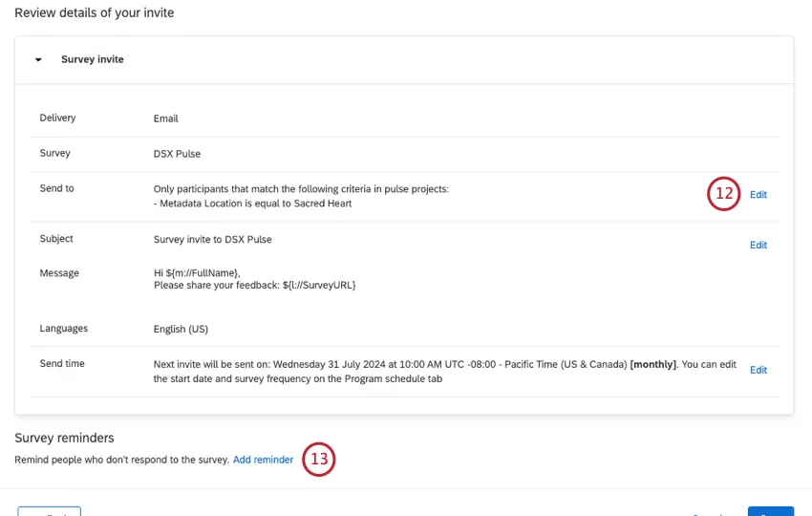Click the red circled number 12 marker
Viewport: 812px width, 516px height.
pyautogui.click(x=724, y=194)
